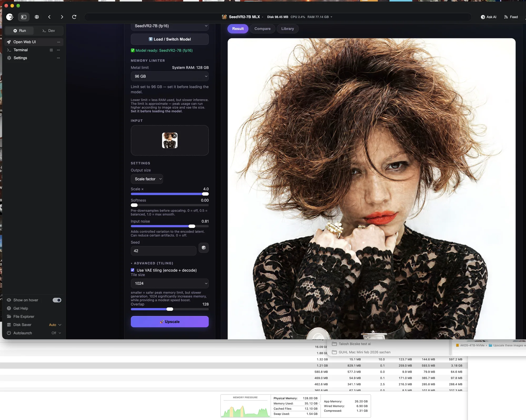Open Scale factor output size dropdown
Screen dimensions: 526x420
click(x=147, y=179)
